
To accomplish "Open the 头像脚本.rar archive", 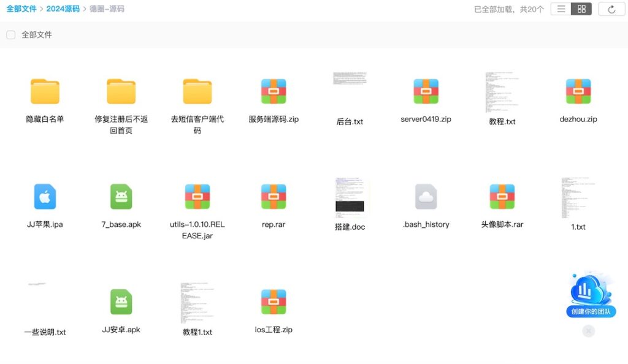I will [502, 196].
